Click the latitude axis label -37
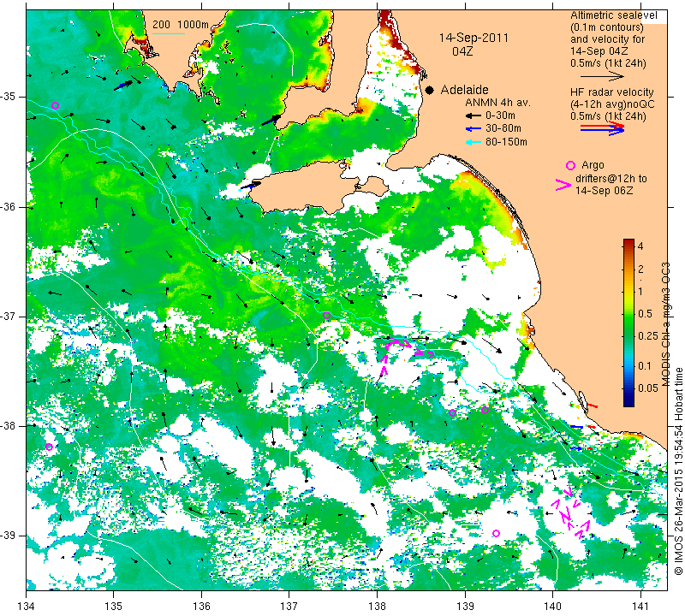Viewport: 685px width, 616px height. click(8, 316)
